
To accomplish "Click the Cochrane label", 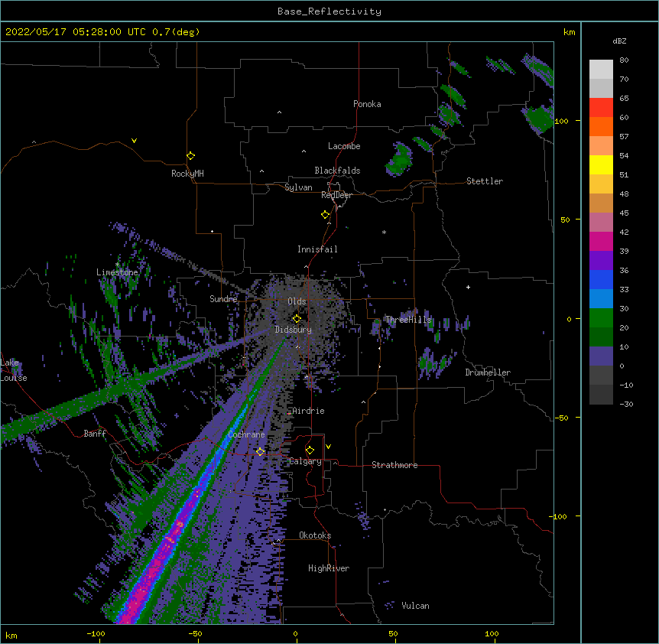I will [246, 434].
